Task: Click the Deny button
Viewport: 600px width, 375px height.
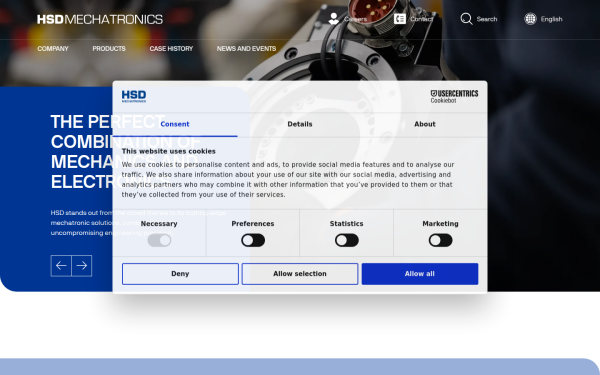Action: (180, 274)
